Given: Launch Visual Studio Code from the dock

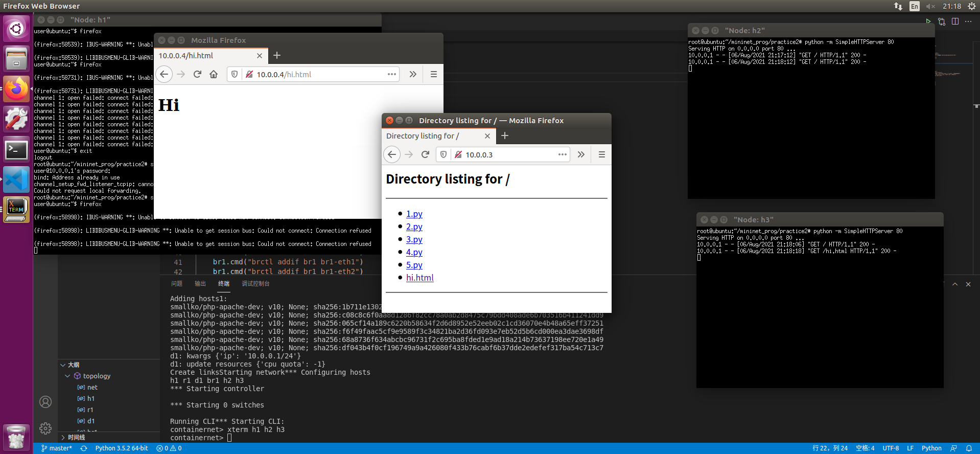Looking at the screenshot, I should 16,179.
